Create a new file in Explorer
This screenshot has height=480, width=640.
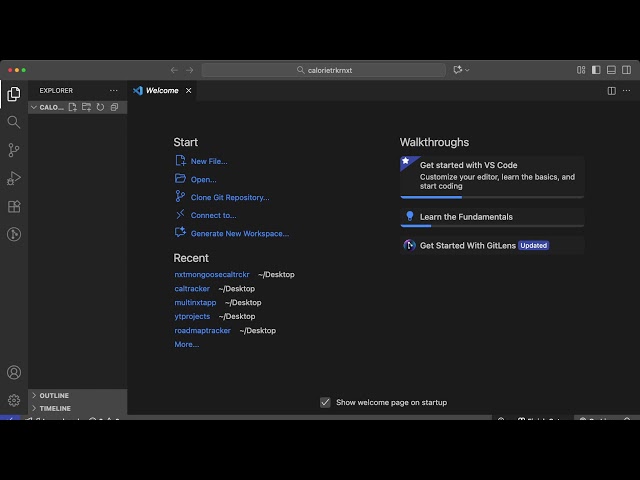click(73, 107)
